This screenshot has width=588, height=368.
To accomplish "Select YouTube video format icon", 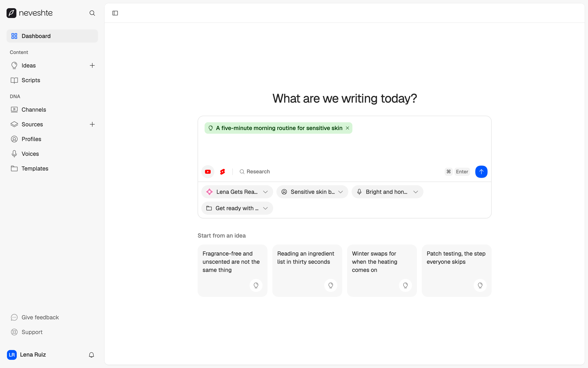I will pos(208,172).
